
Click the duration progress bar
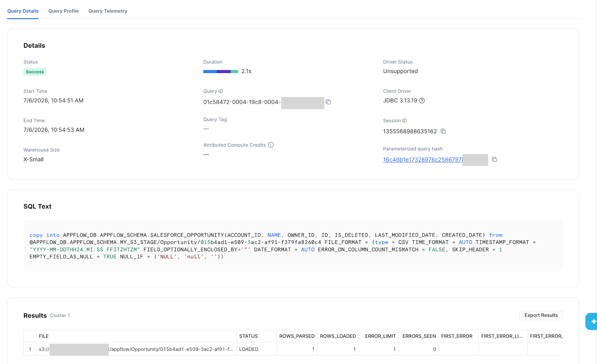(x=221, y=72)
